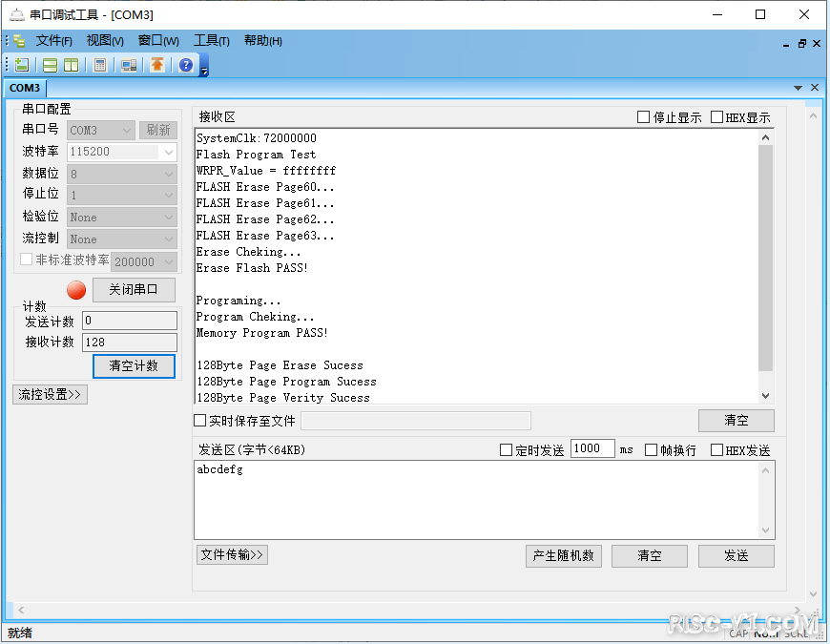Open the 帮助(H) menu

point(262,41)
